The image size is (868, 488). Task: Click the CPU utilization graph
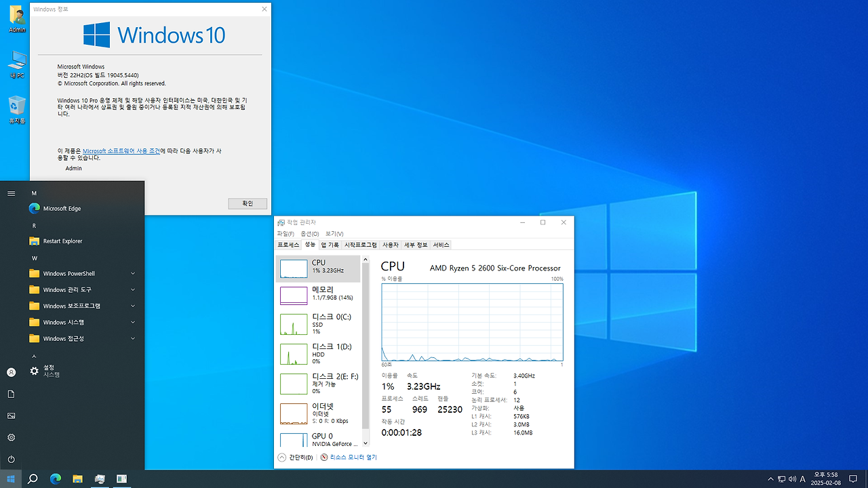[472, 322]
